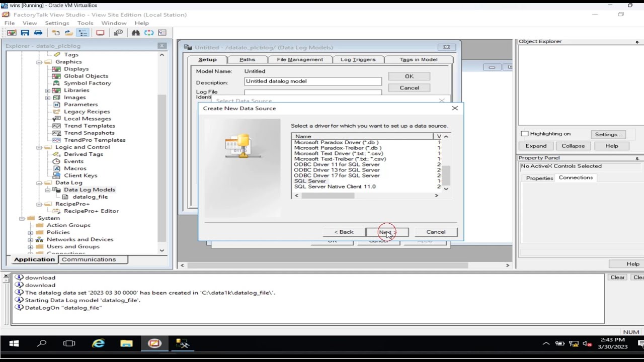The width and height of the screenshot is (644, 362).
Task: Select ODBC Driver 17 for SQL Server
Action: coord(337,175)
